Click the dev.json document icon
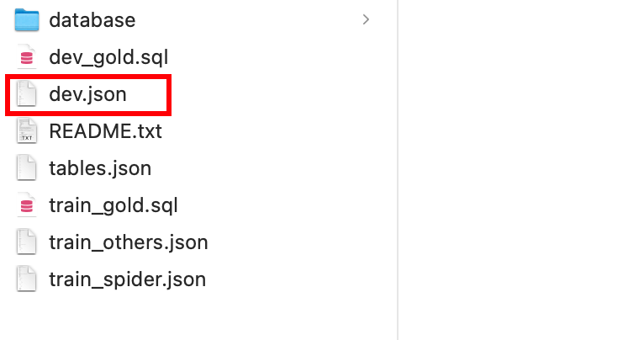Viewport: 644px width, 340px height. [27, 94]
